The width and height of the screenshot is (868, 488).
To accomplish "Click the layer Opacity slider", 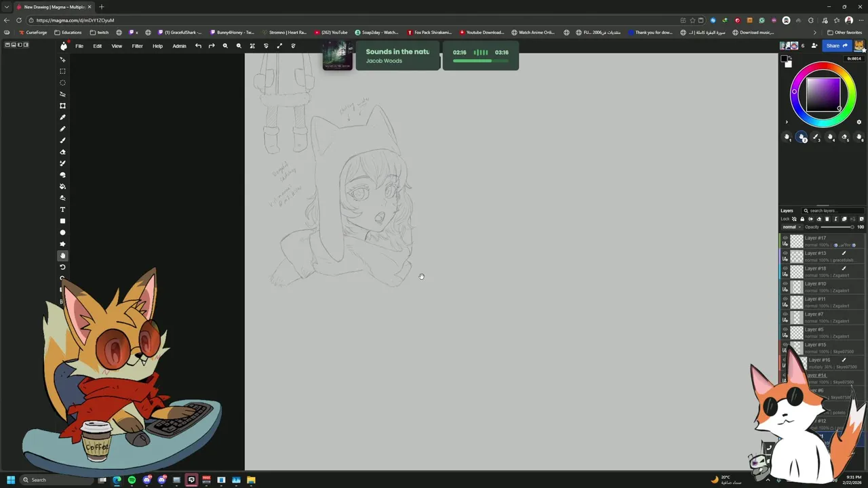I will tap(838, 227).
